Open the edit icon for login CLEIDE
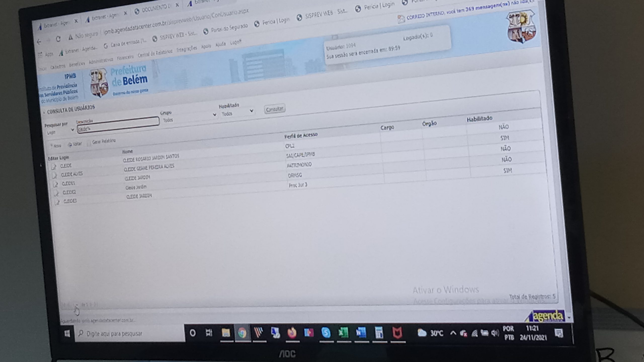 tap(53, 167)
